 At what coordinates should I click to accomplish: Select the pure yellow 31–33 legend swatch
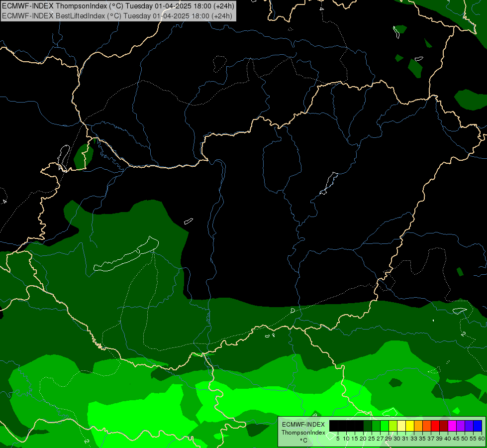click(410, 426)
